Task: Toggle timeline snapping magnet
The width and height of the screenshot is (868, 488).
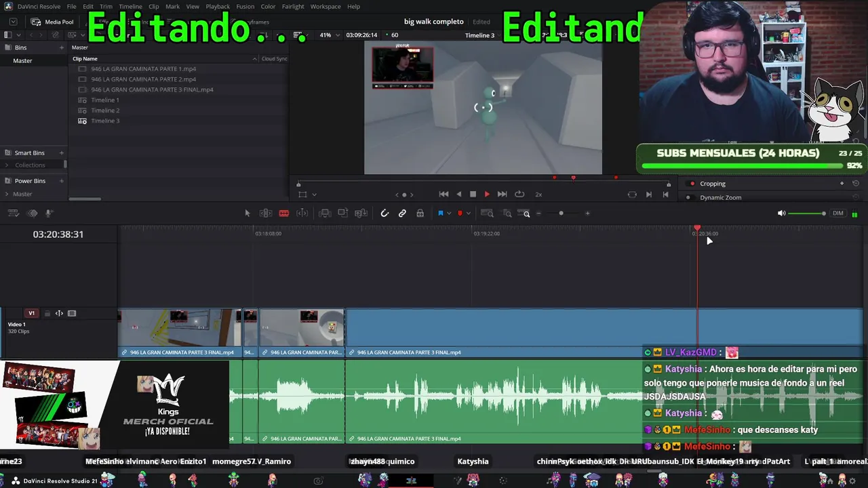Action: tap(384, 213)
